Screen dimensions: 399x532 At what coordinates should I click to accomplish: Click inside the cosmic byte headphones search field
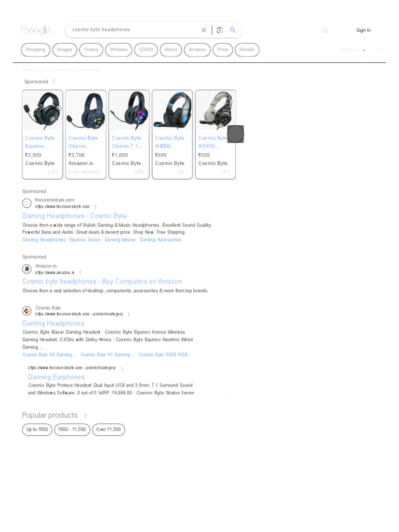coord(134,30)
